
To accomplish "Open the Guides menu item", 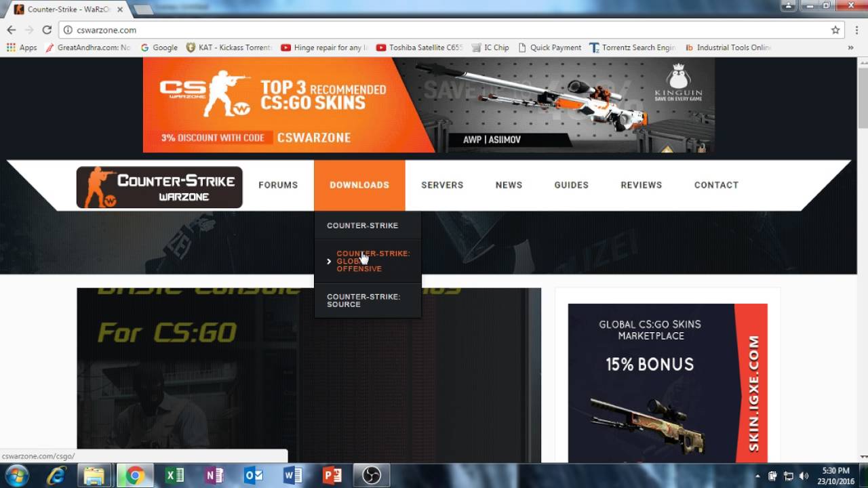I will coord(572,185).
